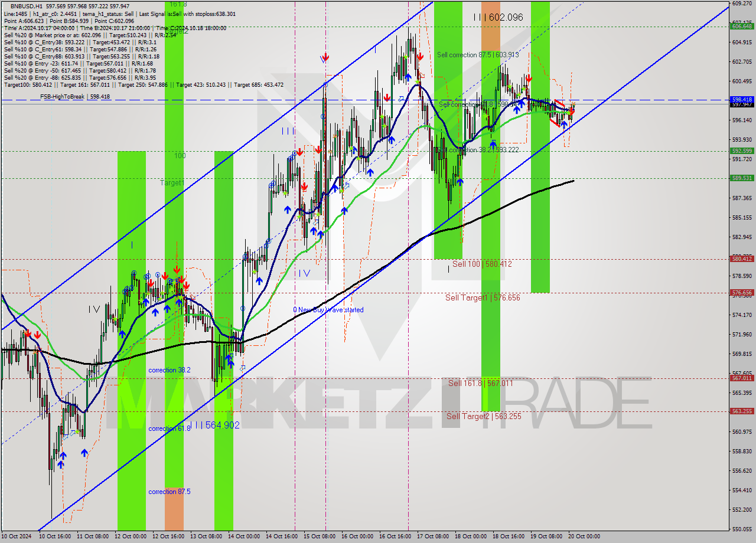Screen dimensions: 756x543
Task: Select the 571.960 price scale value
Action: (x=742, y=334)
